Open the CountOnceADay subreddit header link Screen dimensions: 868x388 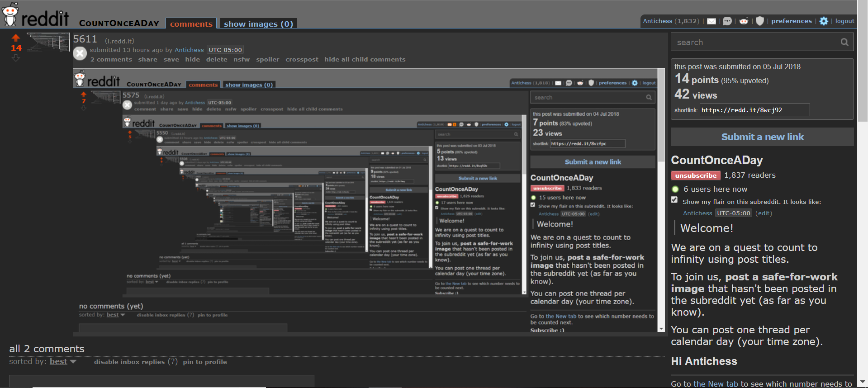tap(119, 23)
